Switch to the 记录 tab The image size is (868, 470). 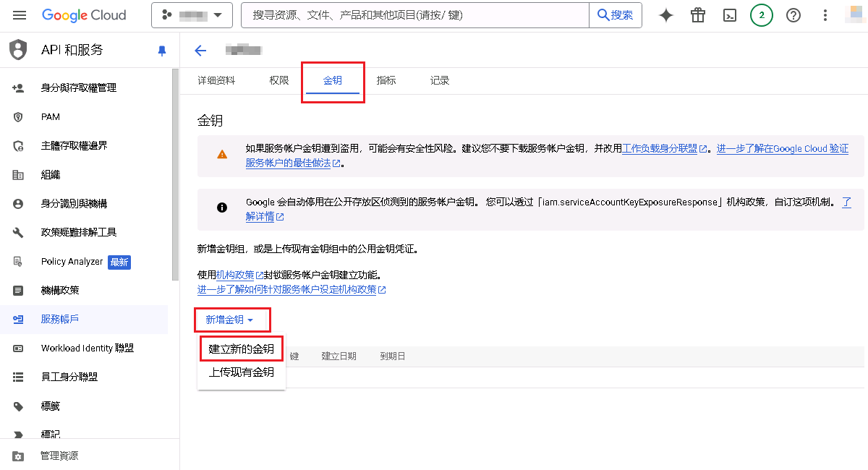tap(440, 80)
